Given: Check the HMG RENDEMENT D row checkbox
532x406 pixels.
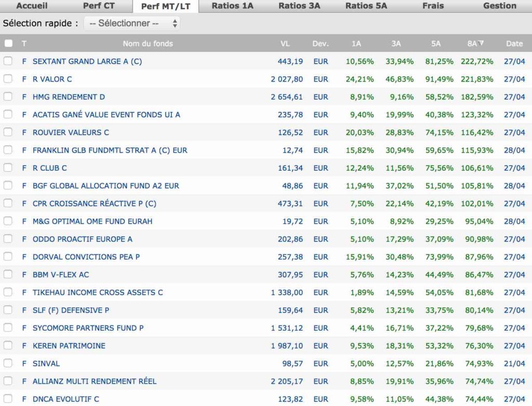Looking at the screenshot, I should (x=8, y=97).
